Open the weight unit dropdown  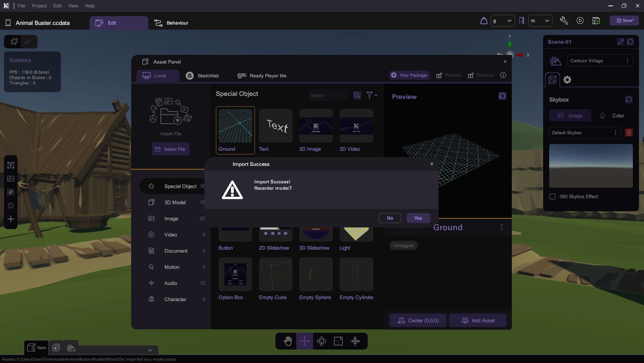point(502,21)
